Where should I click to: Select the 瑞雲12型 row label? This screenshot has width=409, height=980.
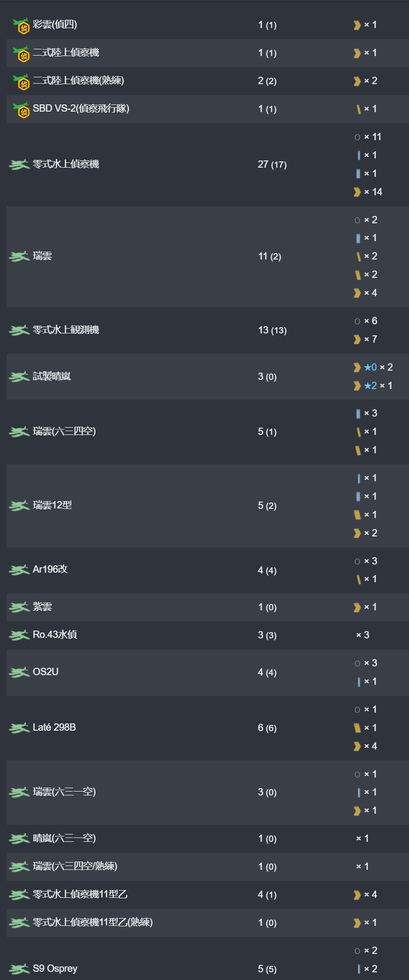[53, 505]
